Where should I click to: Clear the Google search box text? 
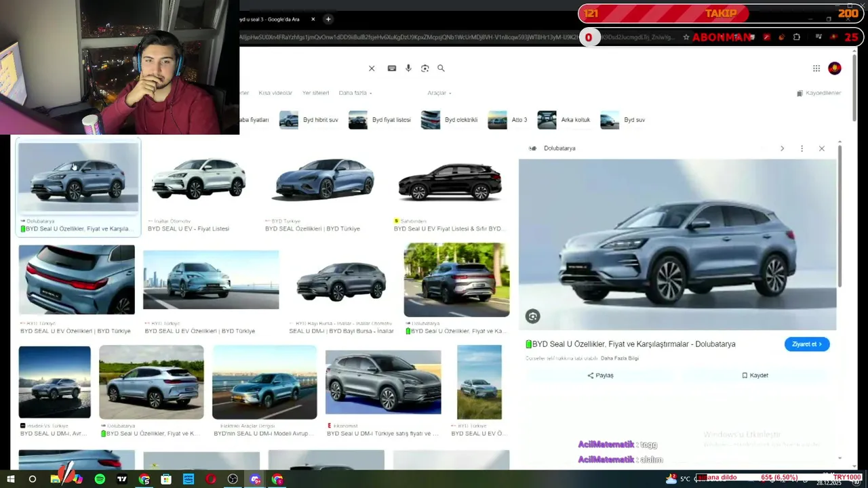(372, 68)
